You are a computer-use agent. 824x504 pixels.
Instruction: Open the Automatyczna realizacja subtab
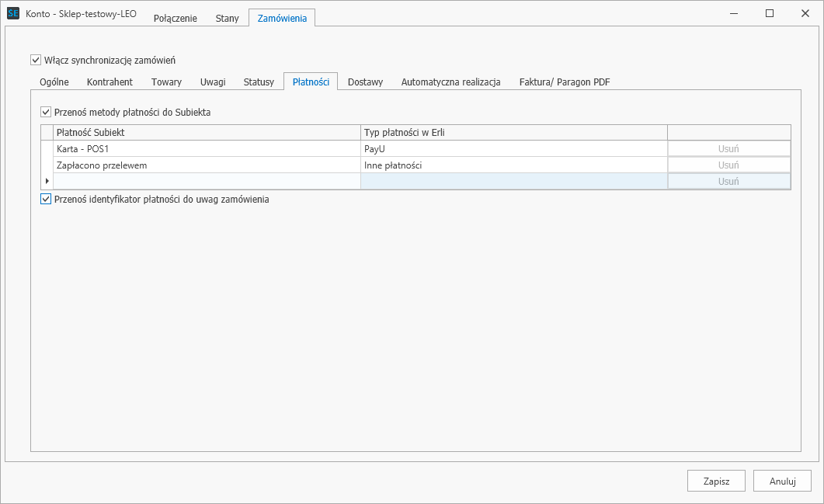[451, 82]
